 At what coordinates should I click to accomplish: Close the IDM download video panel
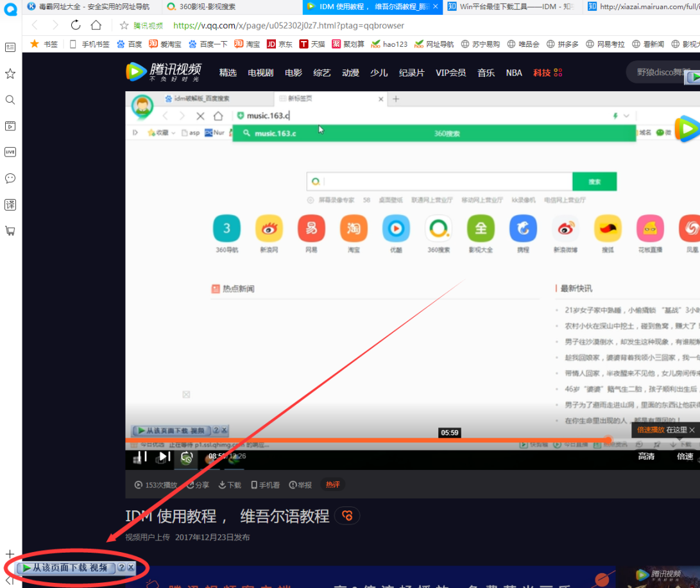[x=131, y=567]
